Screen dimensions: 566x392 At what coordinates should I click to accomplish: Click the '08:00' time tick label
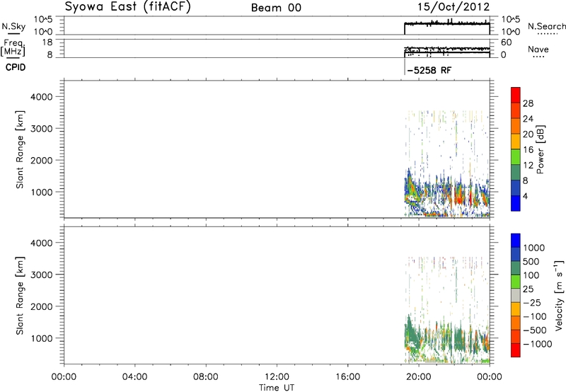pos(205,377)
